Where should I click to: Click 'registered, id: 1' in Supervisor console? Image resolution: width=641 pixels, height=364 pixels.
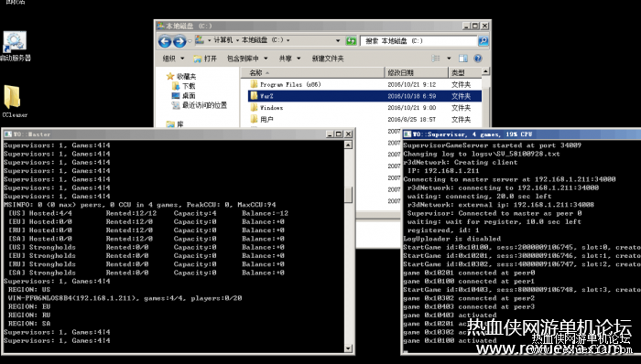(443, 230)
